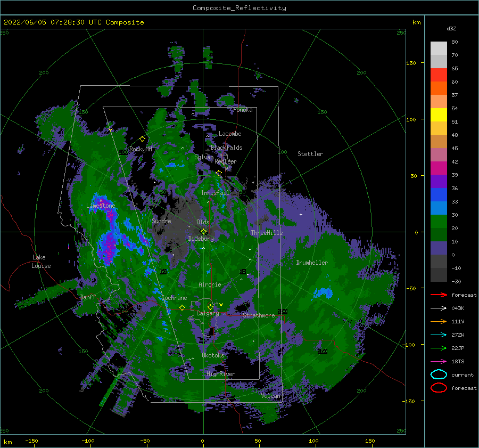Select the Innisfail city label
The width and height of the screenshot is (479, 448).
pyautogui.click(x=215, y=193)
